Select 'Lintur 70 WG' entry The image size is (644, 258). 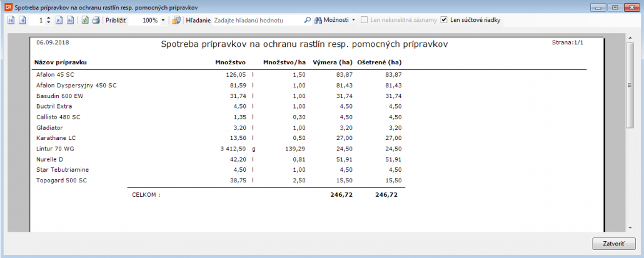click(x=55, y=149)
